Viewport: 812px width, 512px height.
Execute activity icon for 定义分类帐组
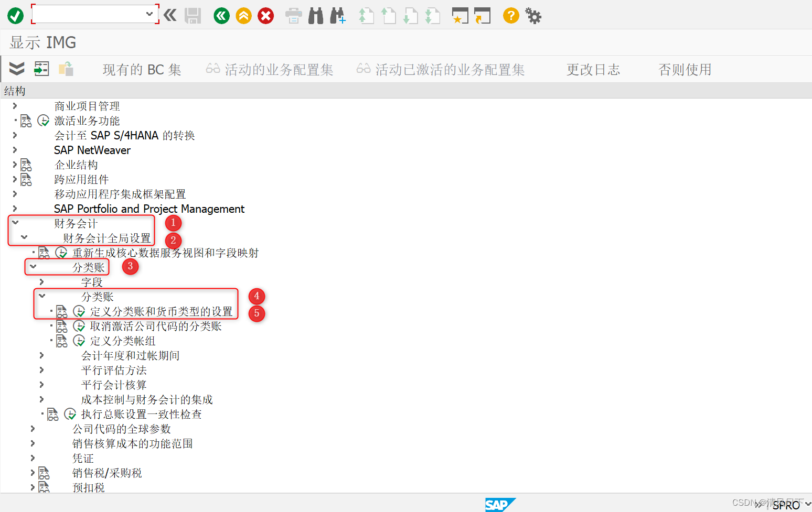coord(79,341)
